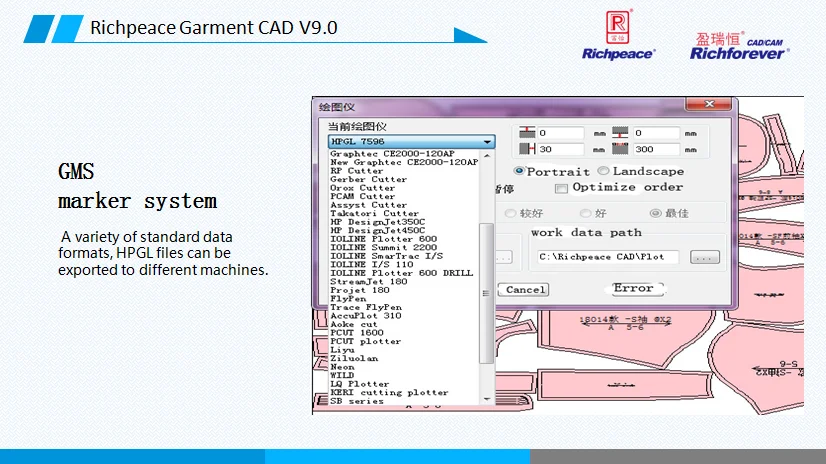Close the 绘图仪 dialog
Image resolution: width=826 pixels, height=464 pixels.
tap(709, 104)
